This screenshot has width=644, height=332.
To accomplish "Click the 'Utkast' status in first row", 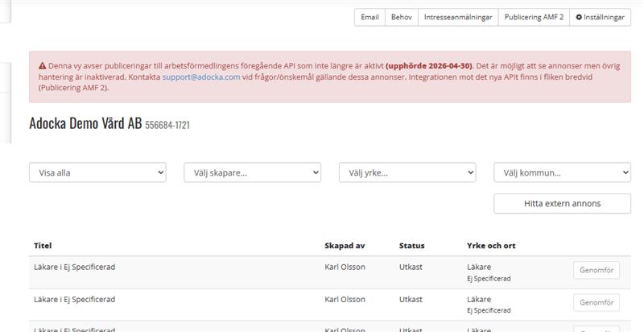I will (x=411, y=267).
